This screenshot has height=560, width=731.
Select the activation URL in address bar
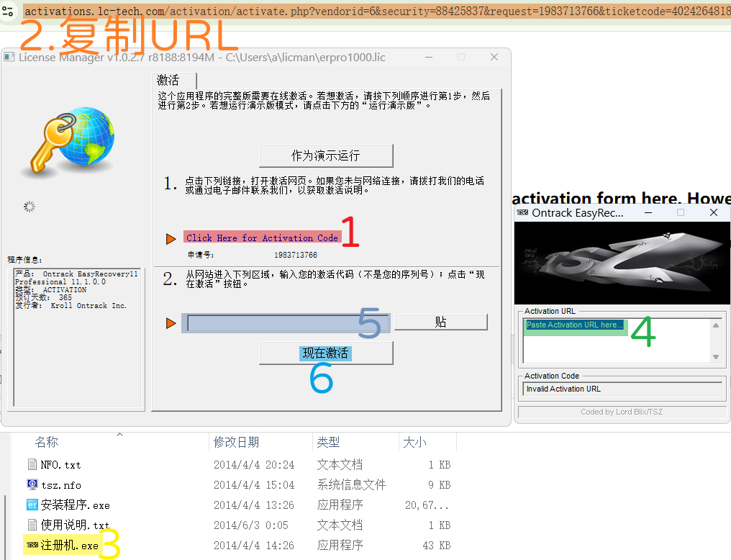pyautogui.click(x=377, y=11)
